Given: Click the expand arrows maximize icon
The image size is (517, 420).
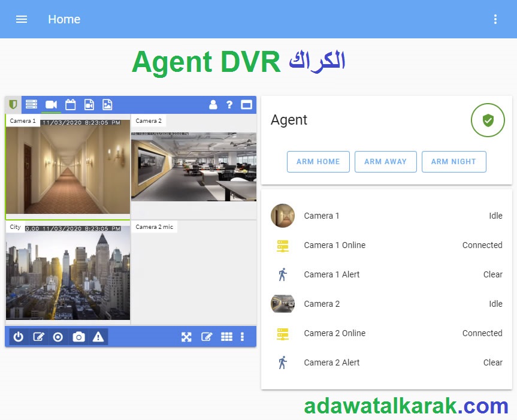Looking at the screenshot, I should [x=186, y=337].
